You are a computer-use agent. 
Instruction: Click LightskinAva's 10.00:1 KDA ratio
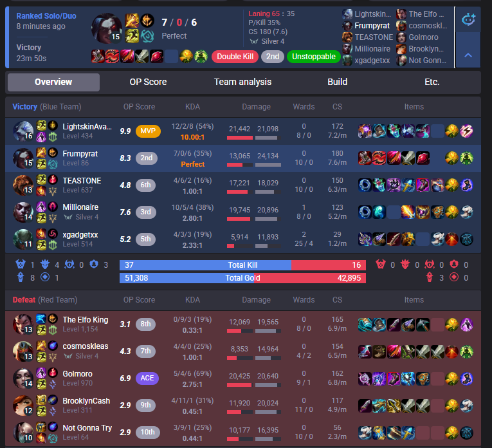(192, 137)
